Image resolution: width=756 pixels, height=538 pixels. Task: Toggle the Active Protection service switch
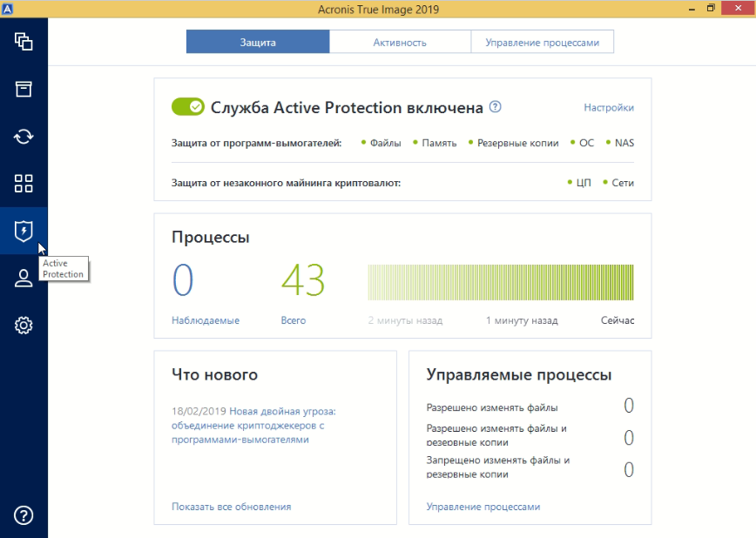188,106
